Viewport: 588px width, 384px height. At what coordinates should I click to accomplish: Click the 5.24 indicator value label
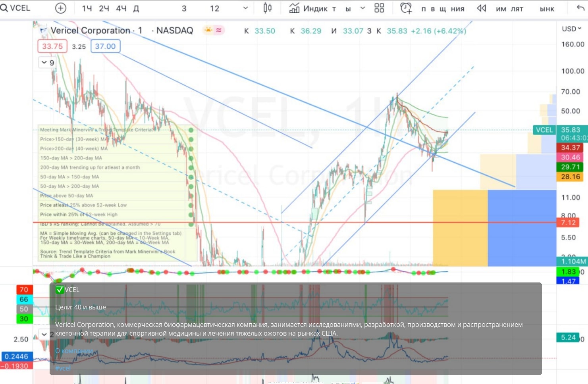click(x=569, y=337)
